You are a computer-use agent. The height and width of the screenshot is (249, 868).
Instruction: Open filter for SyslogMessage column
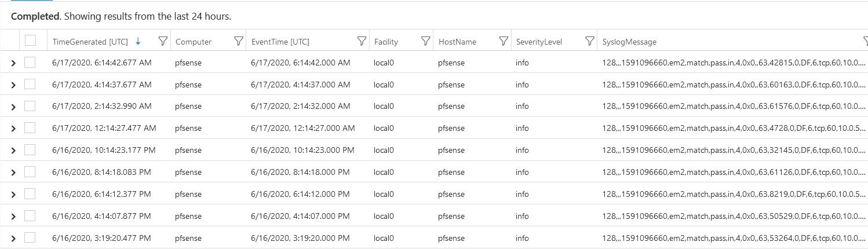[864, 41]
